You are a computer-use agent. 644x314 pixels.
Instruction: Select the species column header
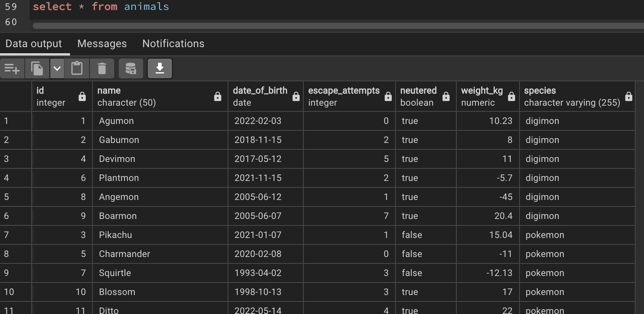point(577,97)
